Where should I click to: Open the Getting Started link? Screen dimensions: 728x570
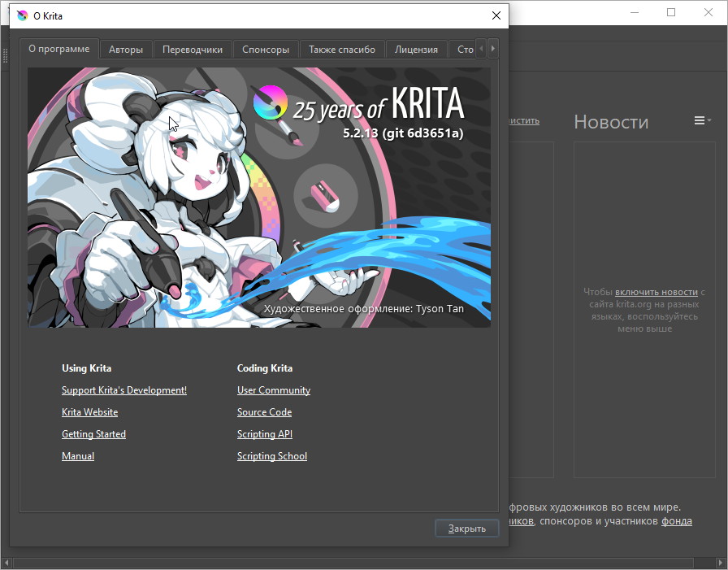(93, 434)
